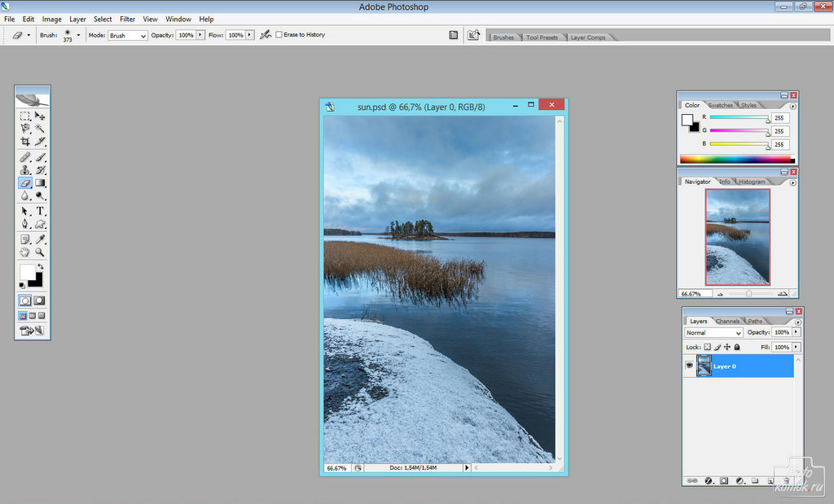The image size is (834, 504).
Task: Open the Window menu
Action: [x=178, y=20]
